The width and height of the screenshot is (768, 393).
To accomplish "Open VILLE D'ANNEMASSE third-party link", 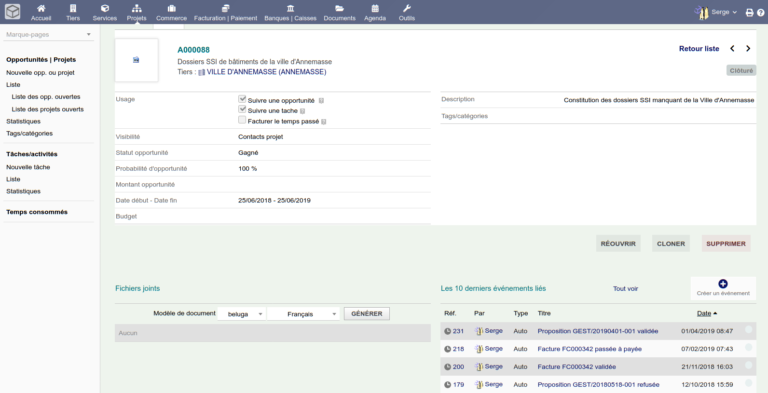I will [266, 72].
